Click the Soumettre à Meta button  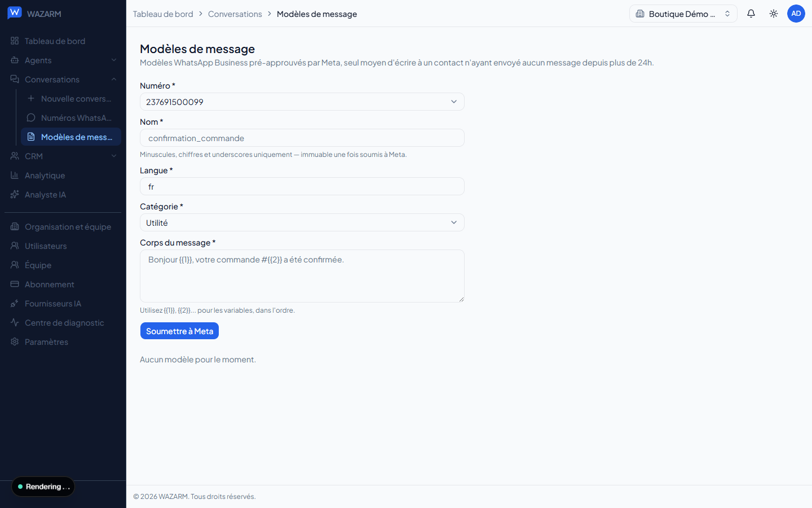tap(179, 331)
